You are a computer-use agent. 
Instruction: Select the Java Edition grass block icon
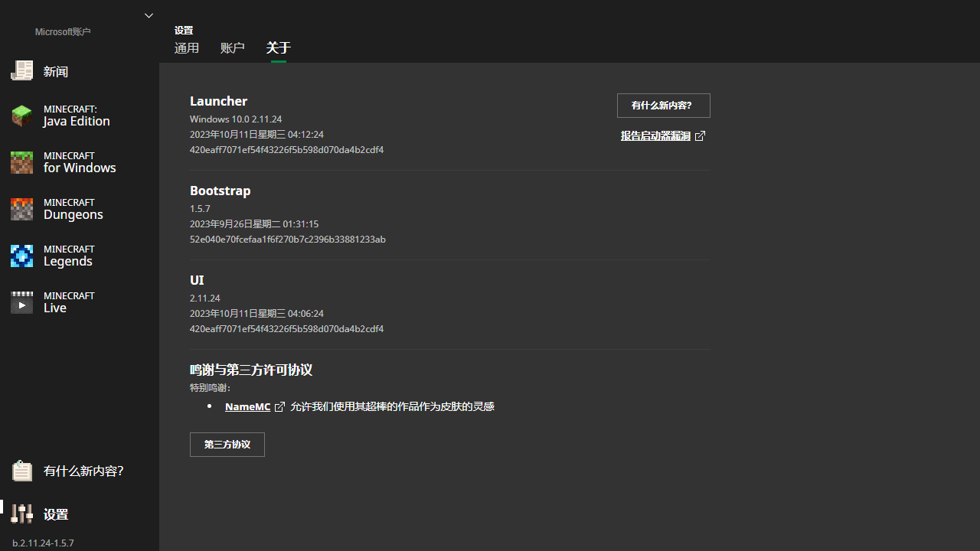click(21, 116)
